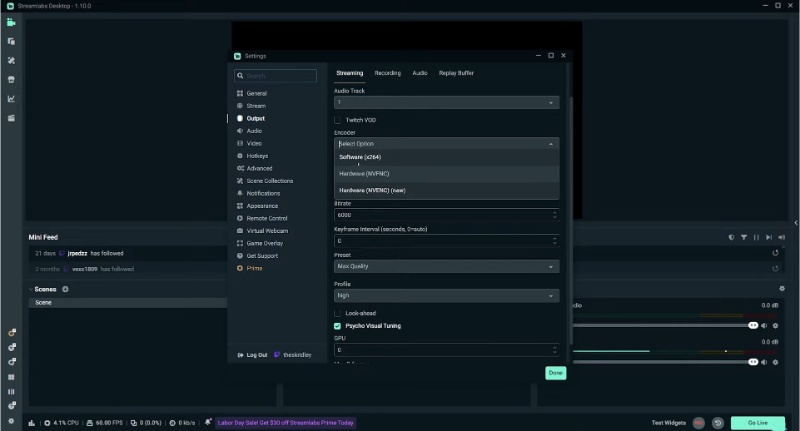Add a new scene with the plus icon
Viewport: 800px width, 431px height.
point(65,289)
